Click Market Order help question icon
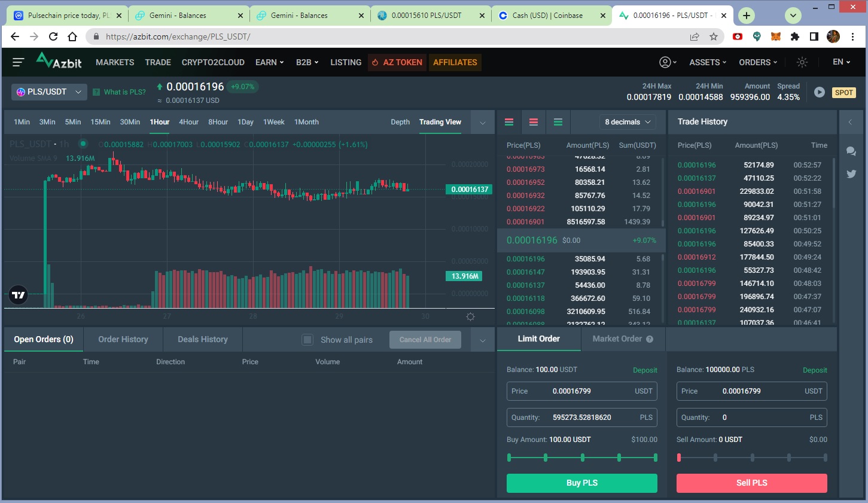868x503 pixels. (650, 339)
